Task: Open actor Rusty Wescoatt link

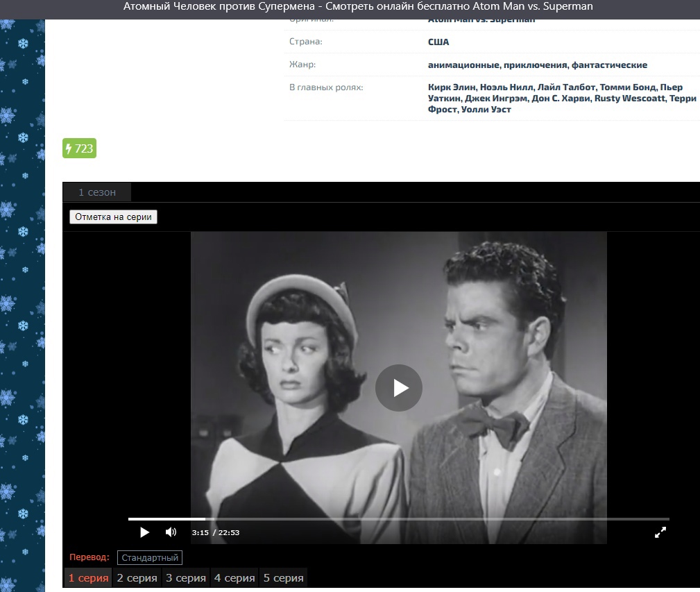Action: pos(630,99)
